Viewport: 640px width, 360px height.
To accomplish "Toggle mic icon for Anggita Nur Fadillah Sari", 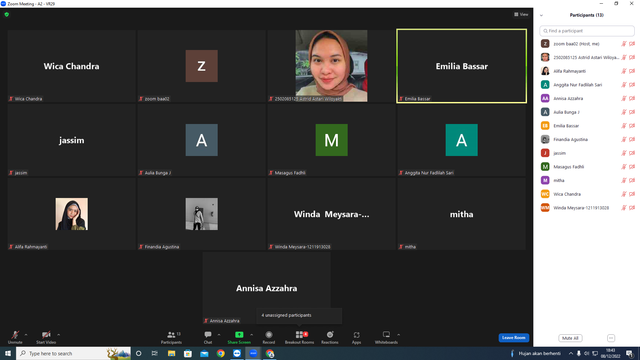I will 624,84.
